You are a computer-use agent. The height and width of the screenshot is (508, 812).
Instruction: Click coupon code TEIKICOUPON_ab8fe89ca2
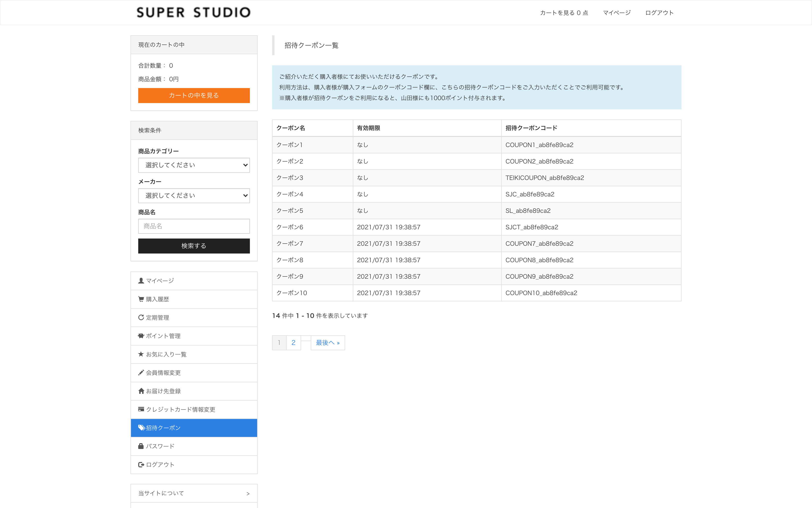(544, 178)
